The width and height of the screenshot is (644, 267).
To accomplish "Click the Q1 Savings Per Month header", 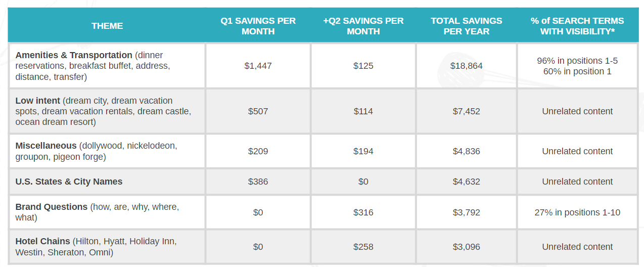I will click(258, 26).
